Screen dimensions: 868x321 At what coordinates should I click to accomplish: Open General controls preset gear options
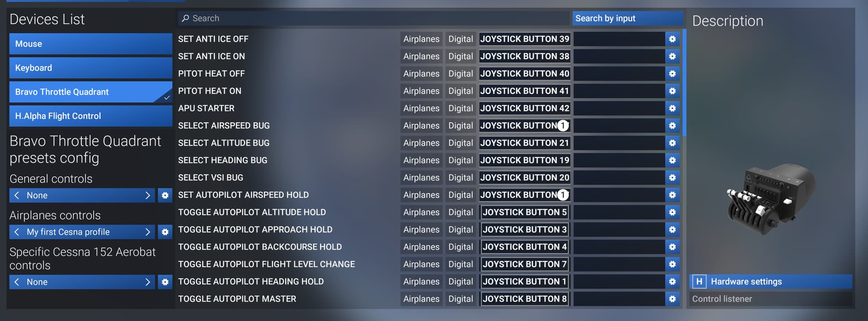pyautogui.click(x=165, y=195)
